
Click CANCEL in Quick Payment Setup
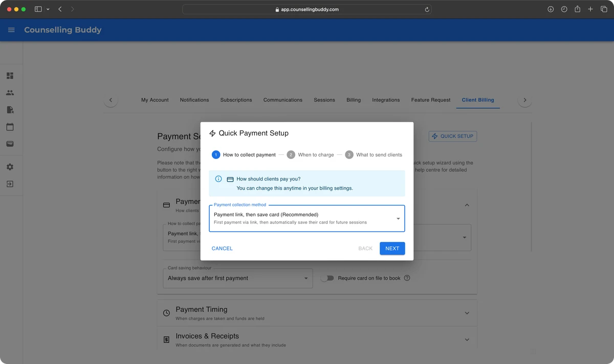point(222,248)
